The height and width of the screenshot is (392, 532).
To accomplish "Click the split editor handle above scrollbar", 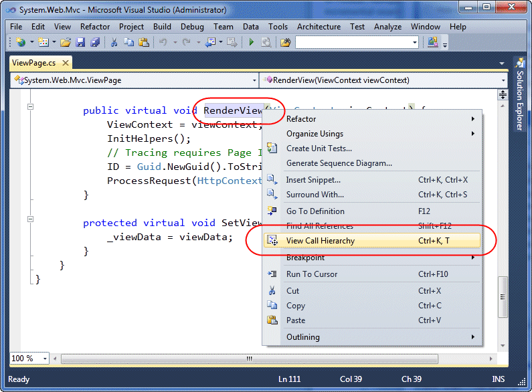I will (x=503, y=94).
